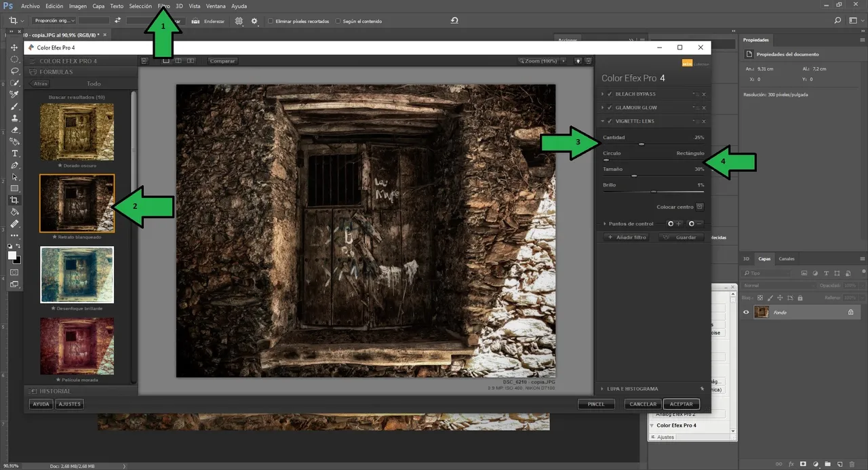Click add positive control point button

675,224
